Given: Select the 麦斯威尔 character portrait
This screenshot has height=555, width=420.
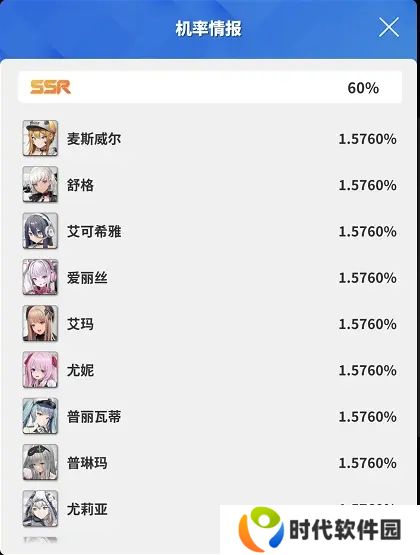Looking at the screenshot, I should point(40,138).
